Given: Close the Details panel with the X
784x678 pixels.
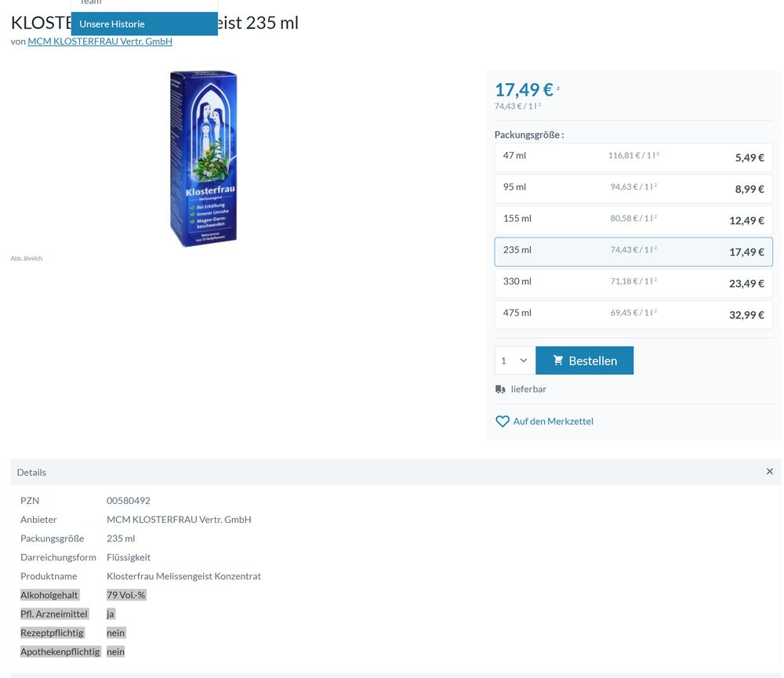Looking at the screenshot, I should point(770,472).
